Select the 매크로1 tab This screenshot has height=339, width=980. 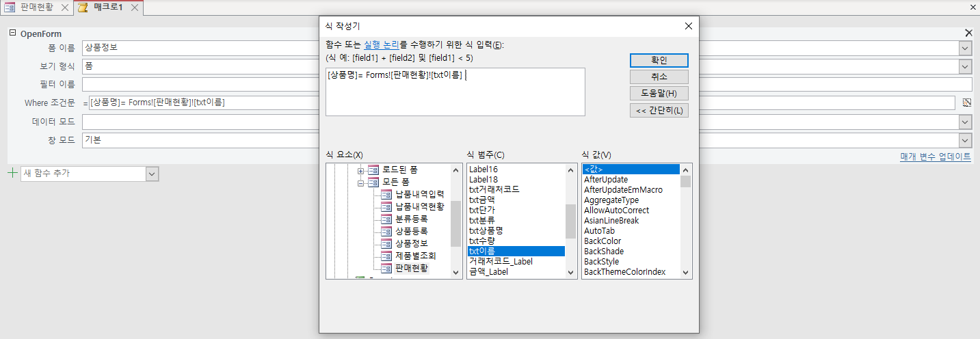click(107, 8)
